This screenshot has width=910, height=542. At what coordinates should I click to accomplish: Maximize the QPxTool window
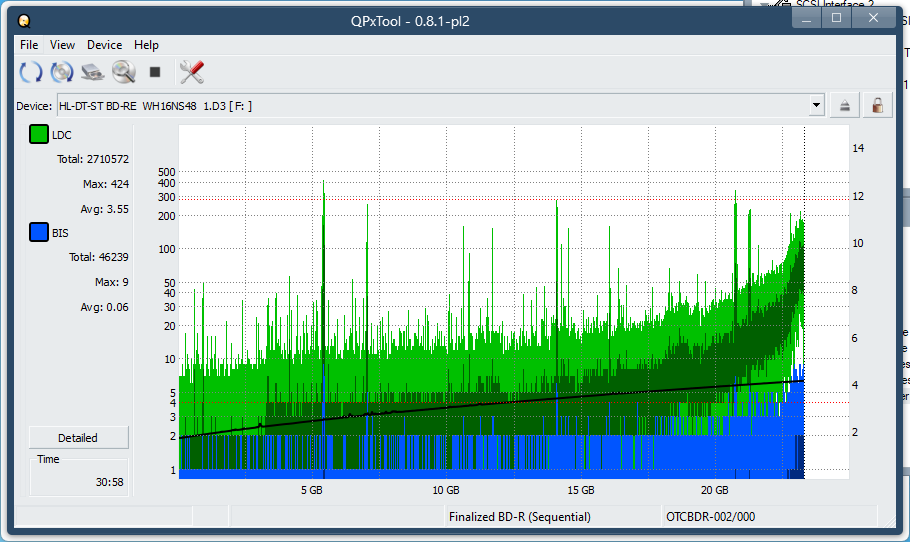click(836, 19)
